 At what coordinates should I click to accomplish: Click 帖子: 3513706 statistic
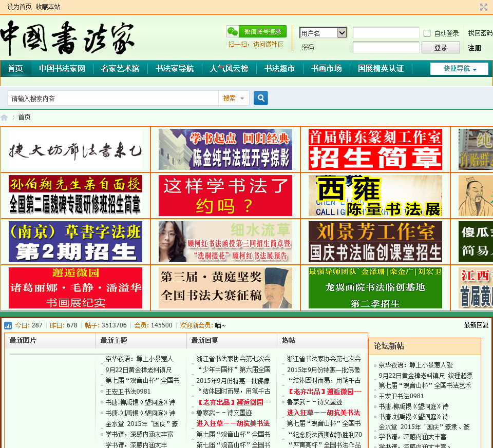(x=106, y=325)
